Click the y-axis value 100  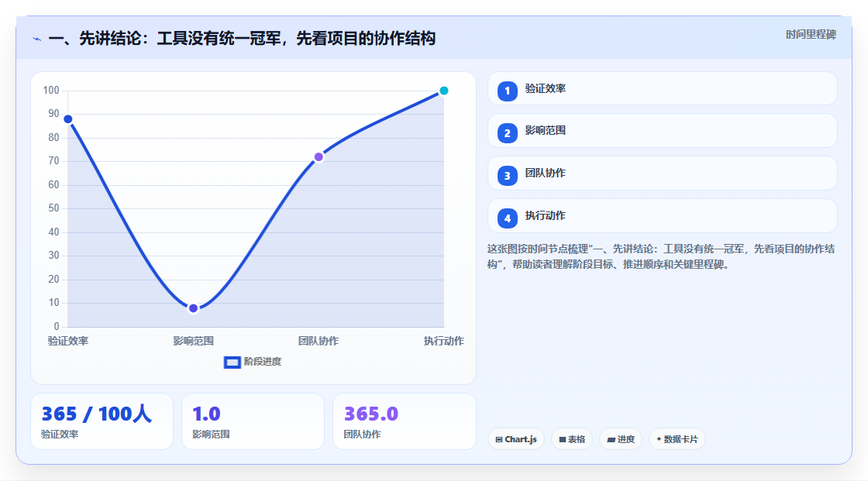coord(51,90)
